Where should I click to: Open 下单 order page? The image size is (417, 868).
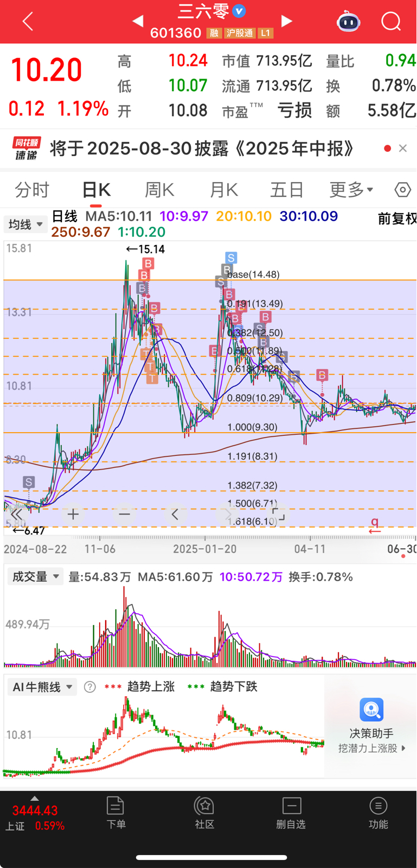pos(116,813)
